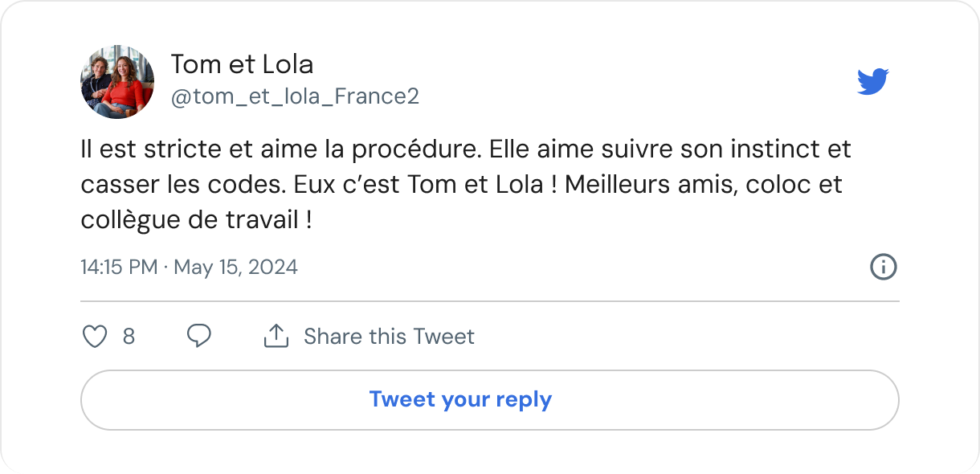Select the "Share this Tweet" label
Viewport: 980px width, 474px height.
click(389, 336)
